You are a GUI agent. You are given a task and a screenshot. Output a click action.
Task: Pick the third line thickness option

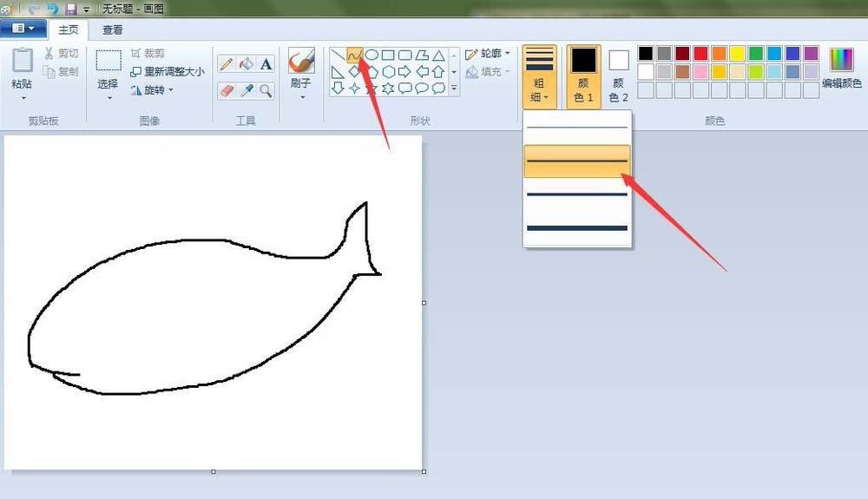[x=577, y=194]
